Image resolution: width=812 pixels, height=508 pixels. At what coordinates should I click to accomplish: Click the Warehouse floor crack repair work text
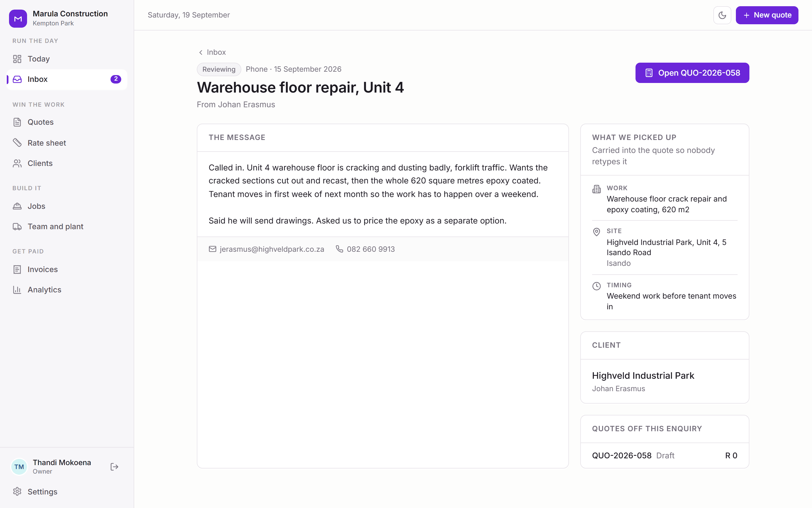[667, 204]
